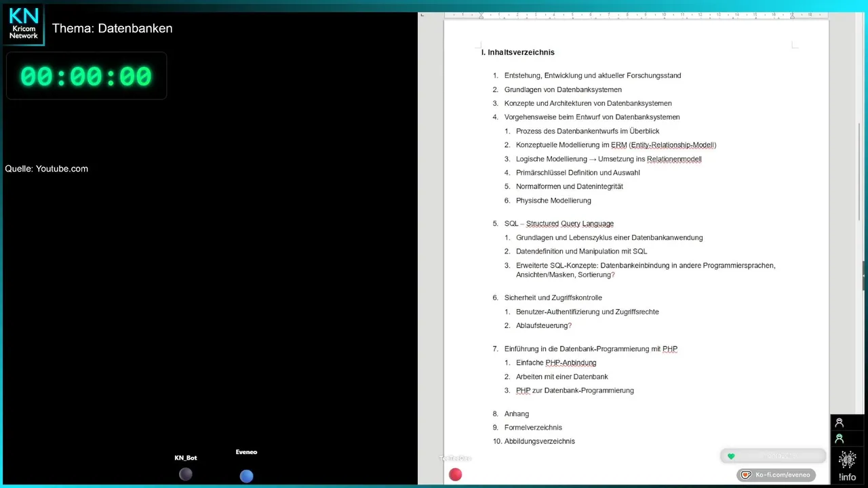Image resolution: width=868 pixels, height=488 pixels.
Task: Click 'PHP zur Datenbank-Programmierung' line
Action: point(574,390)
